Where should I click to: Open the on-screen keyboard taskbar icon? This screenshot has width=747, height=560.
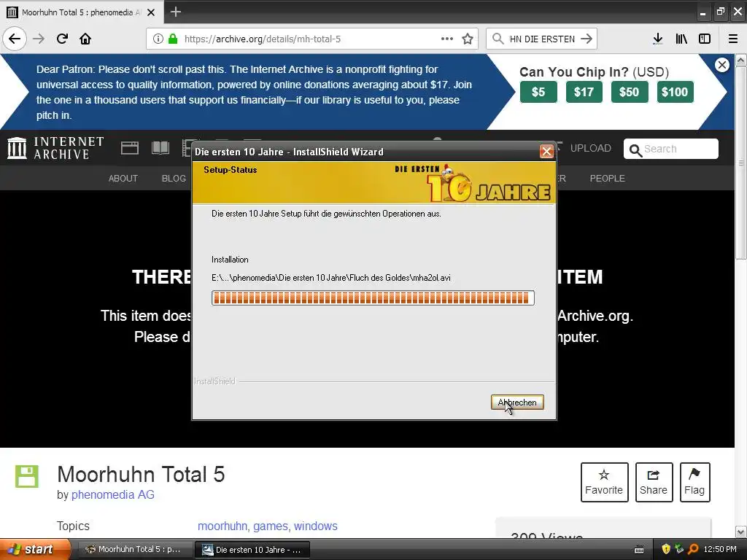coord(639,550)
